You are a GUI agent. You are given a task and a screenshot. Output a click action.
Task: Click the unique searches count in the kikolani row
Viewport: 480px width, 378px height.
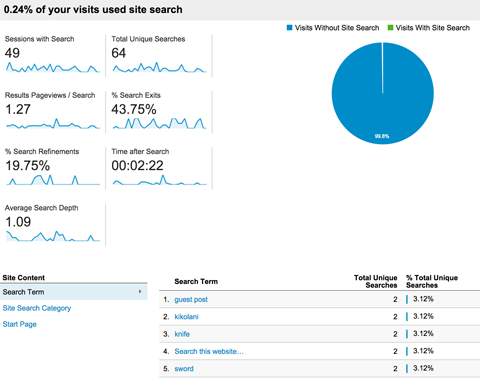click(395, 317)
